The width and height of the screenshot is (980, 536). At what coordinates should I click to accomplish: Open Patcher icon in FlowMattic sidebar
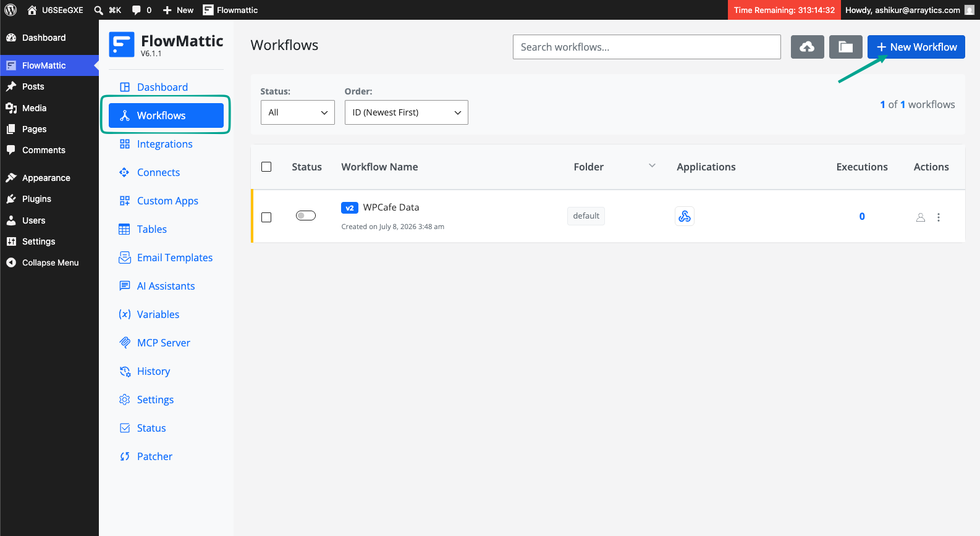click(125, 456)
